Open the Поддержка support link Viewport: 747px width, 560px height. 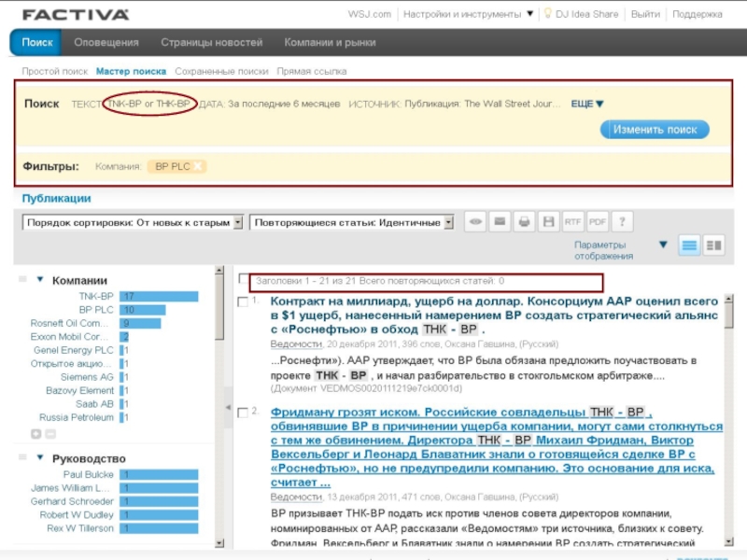[x=697, y=14]
